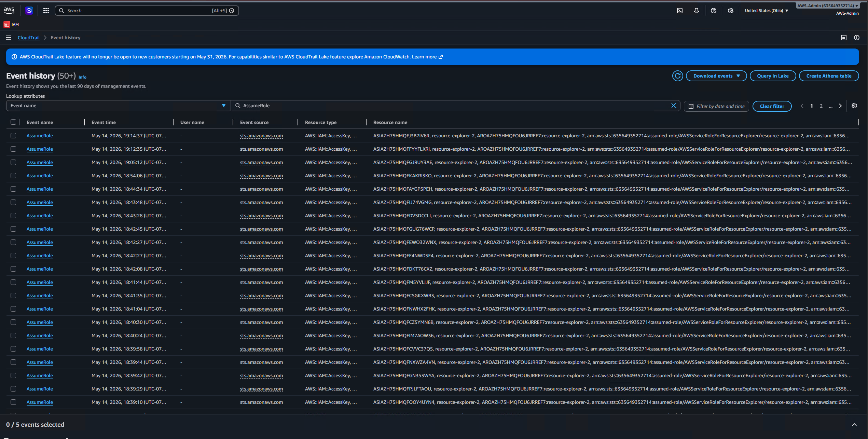Click the info icon in the blue banner

pos(14,57)
